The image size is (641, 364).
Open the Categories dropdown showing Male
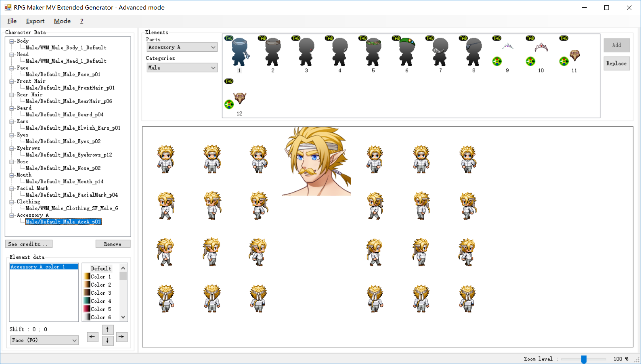182,68
